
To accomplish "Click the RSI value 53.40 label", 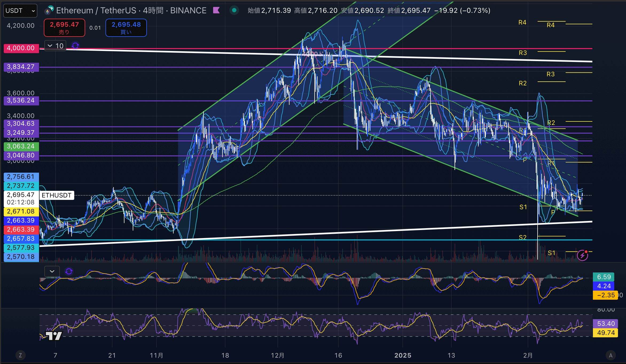I will 605,324.
